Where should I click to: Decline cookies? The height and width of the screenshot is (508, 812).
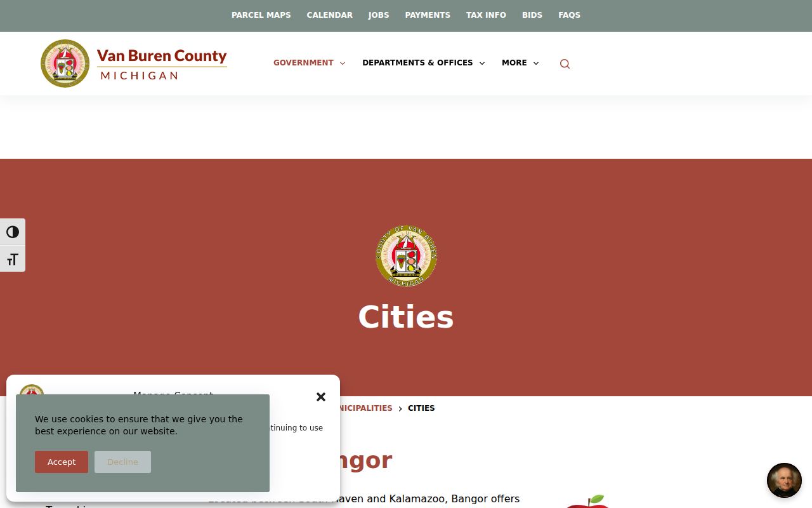122,462
